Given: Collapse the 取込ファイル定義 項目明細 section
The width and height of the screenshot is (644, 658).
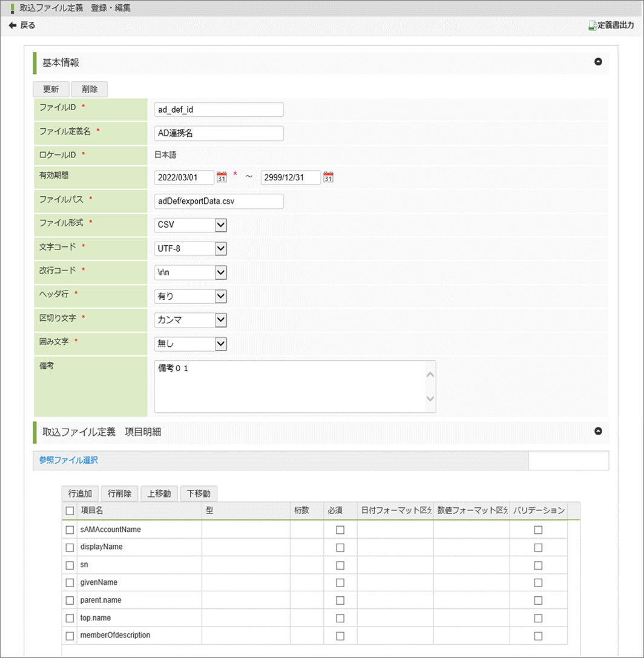Looking at the screenshot, I should coord(598,432).
